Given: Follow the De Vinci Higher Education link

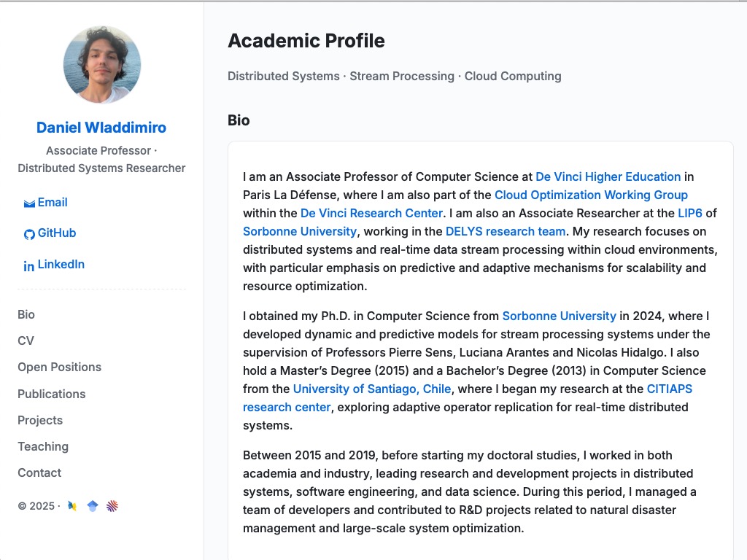Looking at the screenshot, I should (x=608, y=176).
